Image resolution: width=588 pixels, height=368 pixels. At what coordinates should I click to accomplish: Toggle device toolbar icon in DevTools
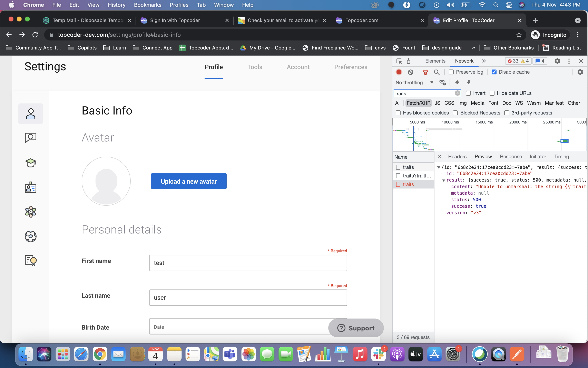click(x=410, y=61)
